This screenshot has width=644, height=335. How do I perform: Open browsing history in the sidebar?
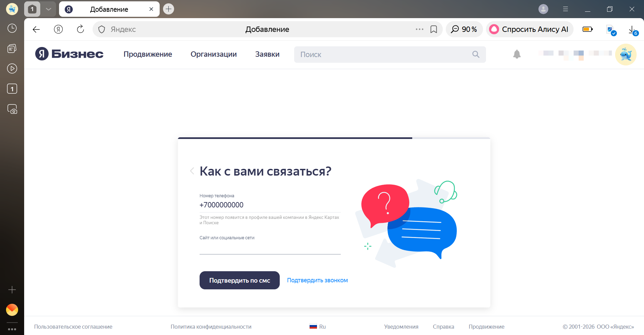12,28
